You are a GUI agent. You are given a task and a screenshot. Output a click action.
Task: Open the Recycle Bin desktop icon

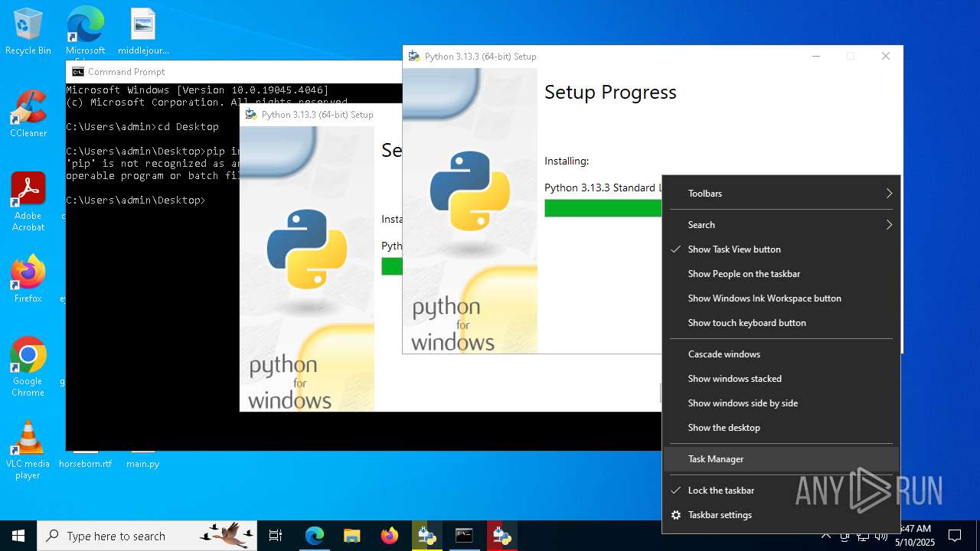[x=28, y=31]
